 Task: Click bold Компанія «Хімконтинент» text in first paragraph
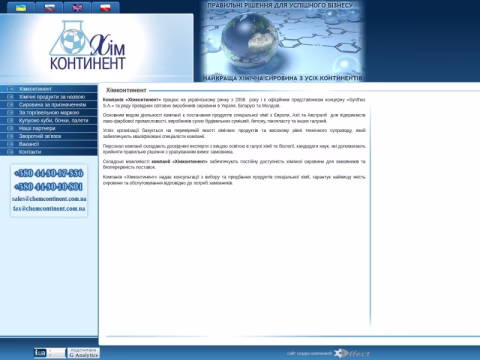tap(132, 100)
